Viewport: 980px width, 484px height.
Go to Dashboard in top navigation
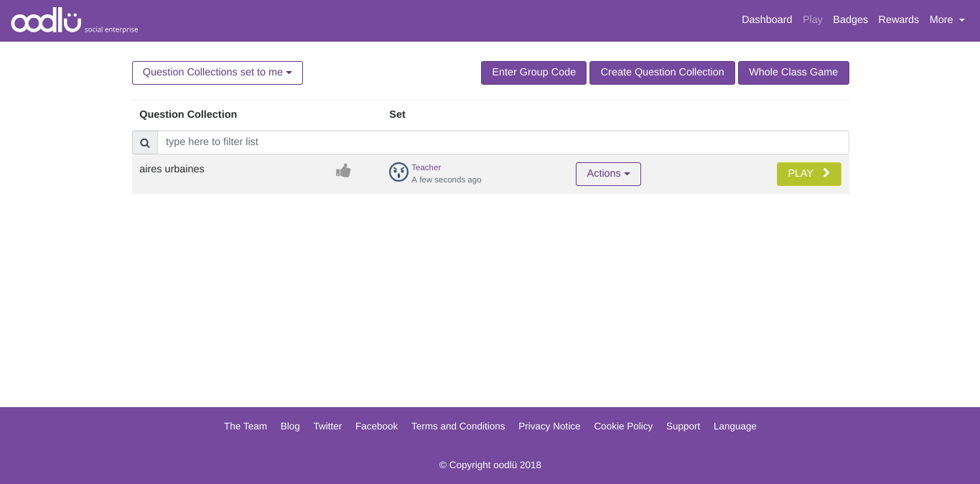(x=767, y=20)
